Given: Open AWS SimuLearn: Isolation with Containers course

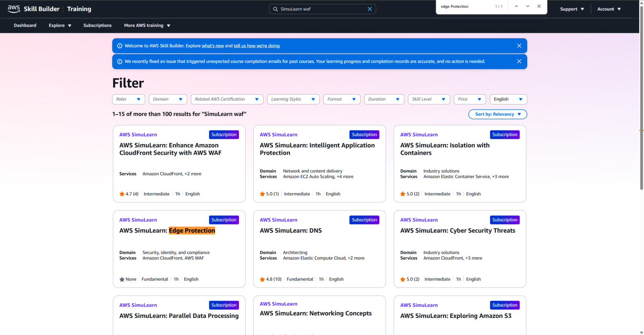Looking at the screenshot, I should [445, 149].
